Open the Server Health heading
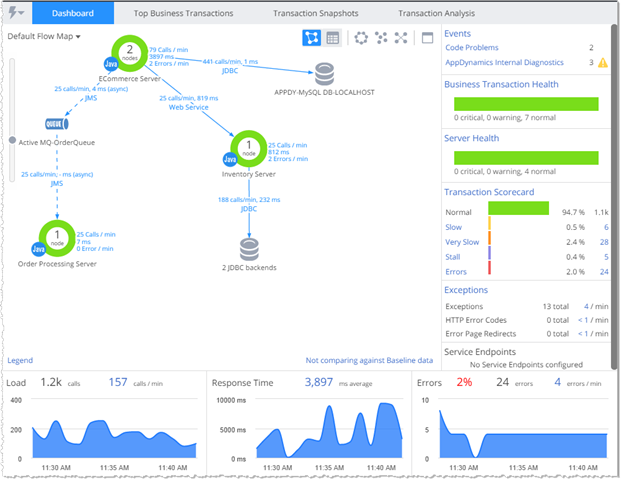 pos(472,138)
